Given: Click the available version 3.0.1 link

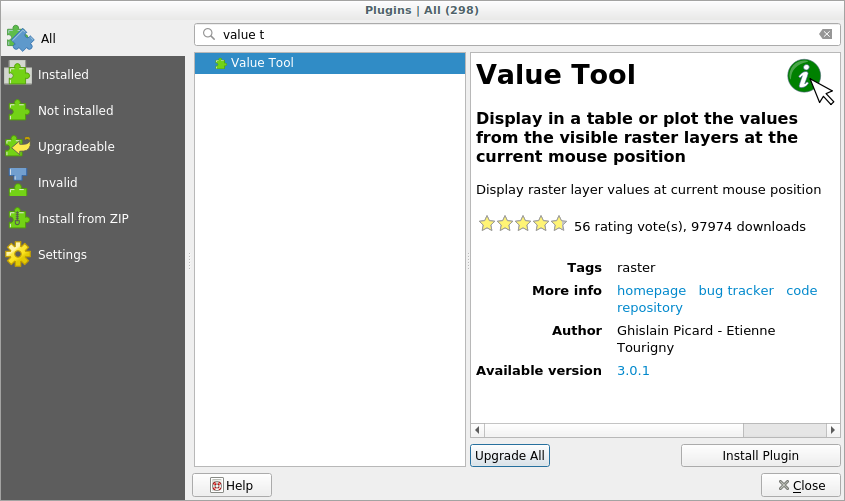Looking at the screenshot, I should (633, 371).
